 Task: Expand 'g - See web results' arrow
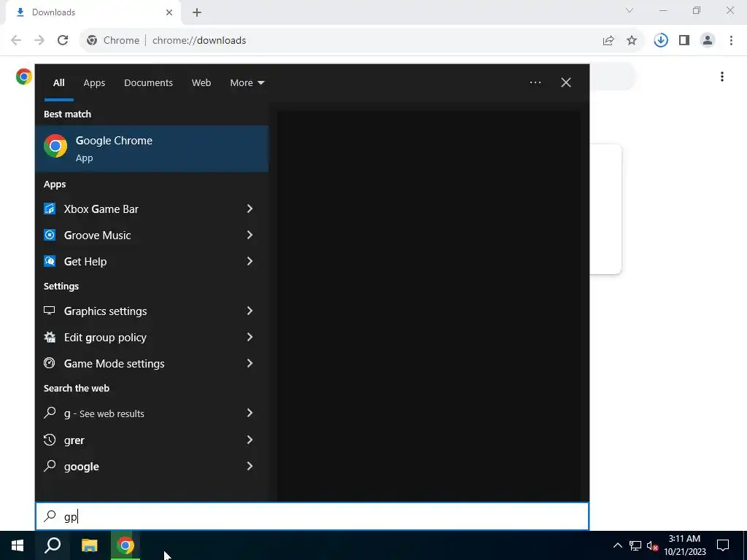click(x=249, y=413)
